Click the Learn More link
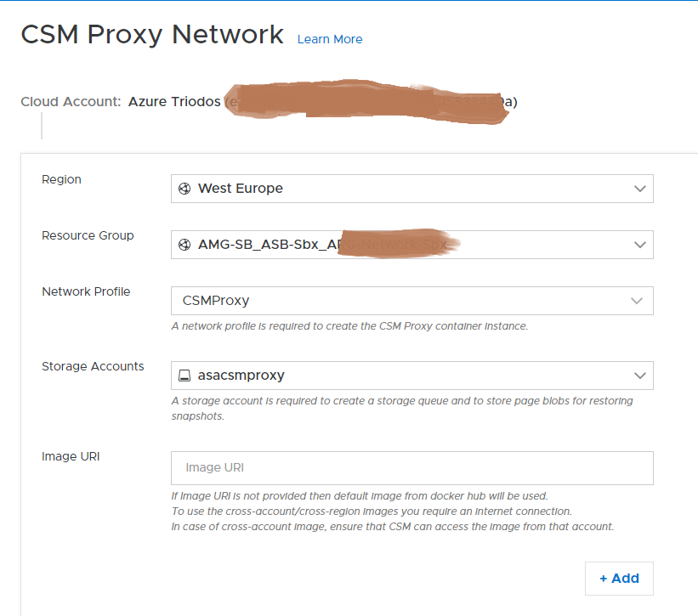The width and height of the screenshot is (698, 616). [x=329, y=39]
